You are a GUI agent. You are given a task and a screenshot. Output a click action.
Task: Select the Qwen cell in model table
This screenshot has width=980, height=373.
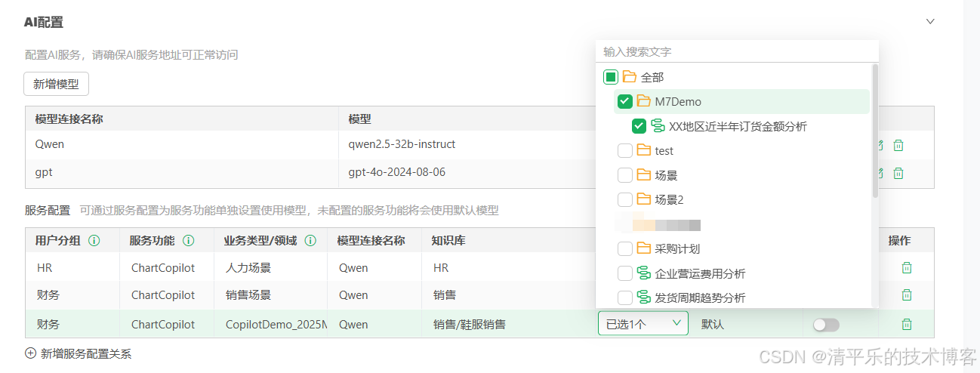[181, 144]
